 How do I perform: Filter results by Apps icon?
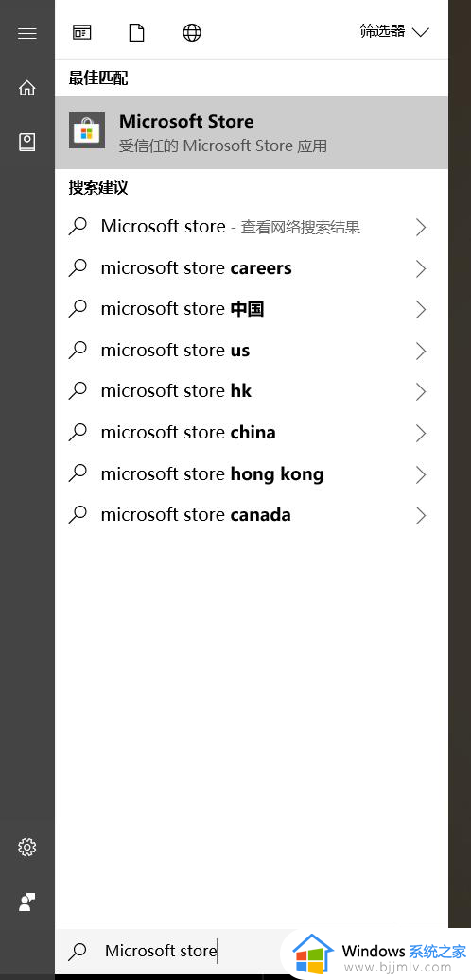pos(82,32)
